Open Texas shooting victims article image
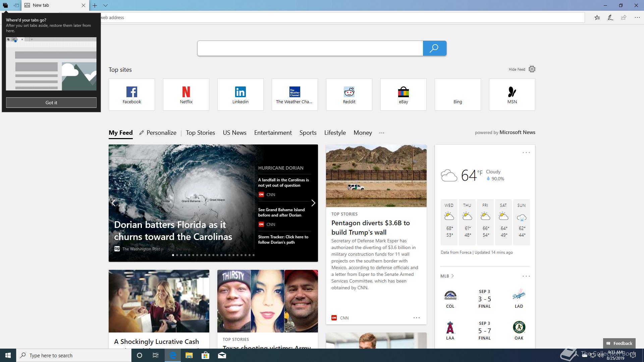This screenshot has width=644, height=362. pos(268,301)
